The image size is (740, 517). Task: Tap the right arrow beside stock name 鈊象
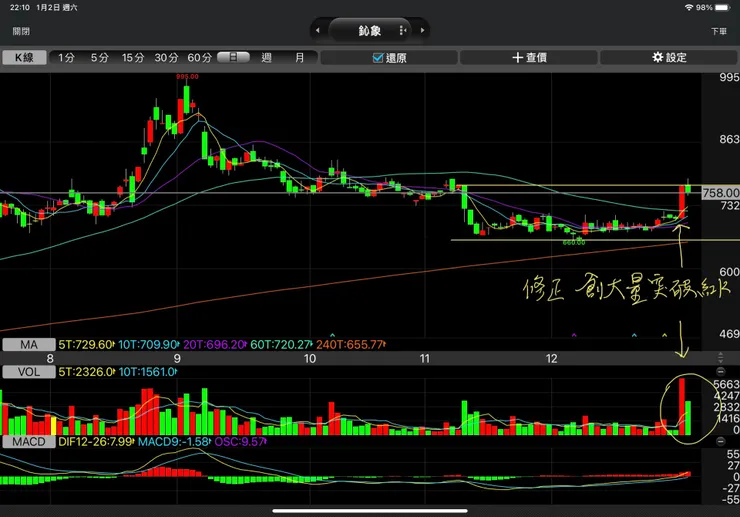point(422,30)
